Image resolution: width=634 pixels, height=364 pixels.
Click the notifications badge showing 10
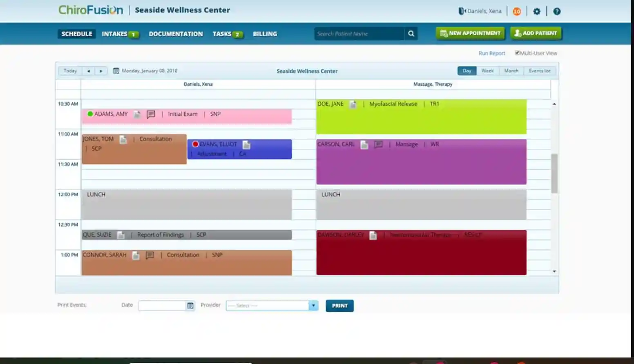tap(516, 11)
